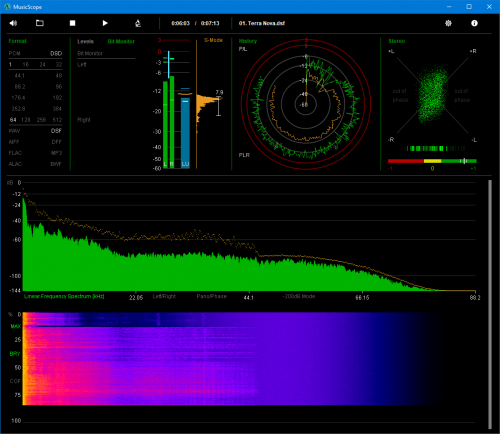
Task: Click the total duration 0:07:13
Action: (x=210, y=23)
